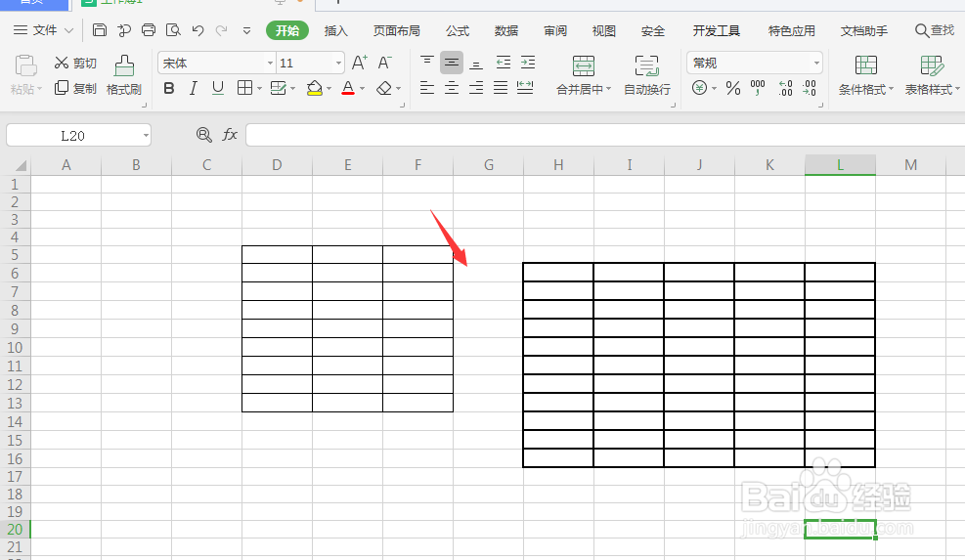Apply thousands separator style
This screenshot has height=560, width=965.
758,89
